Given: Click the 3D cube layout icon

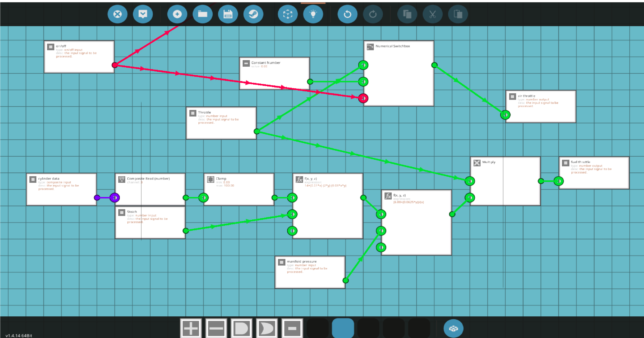Looking at the screenshot, I should point(287,14).
